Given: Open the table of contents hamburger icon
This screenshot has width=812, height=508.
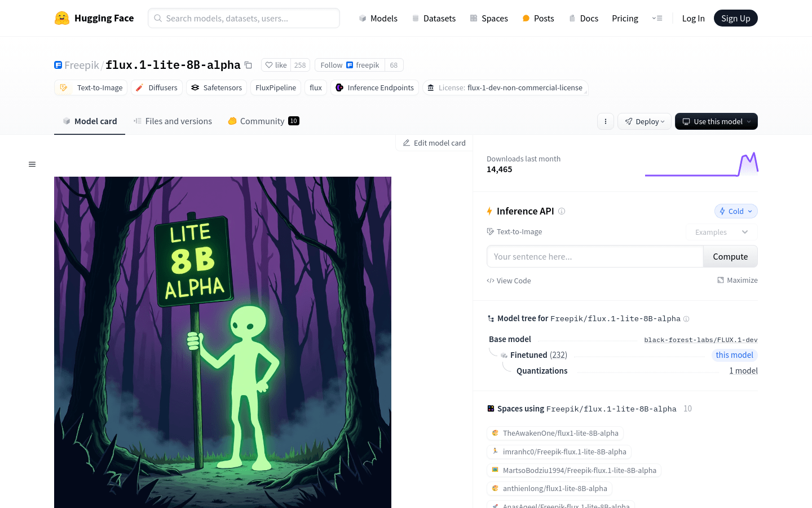Looking at the screenshot, I should (32, 164).
